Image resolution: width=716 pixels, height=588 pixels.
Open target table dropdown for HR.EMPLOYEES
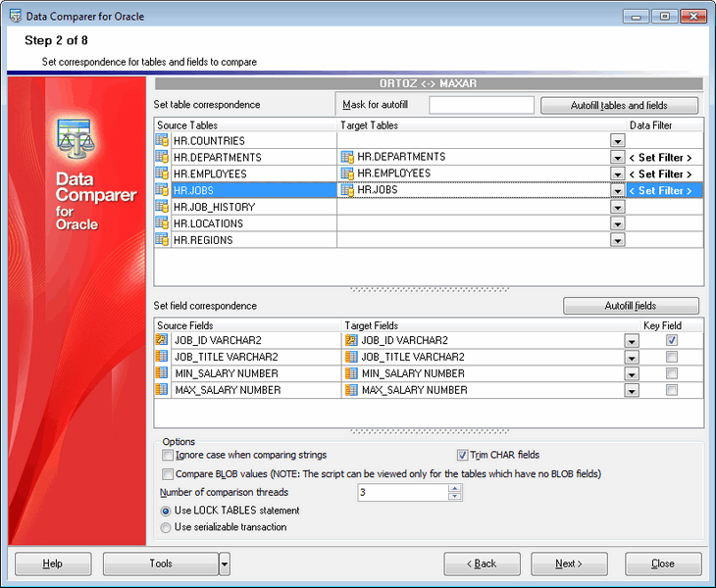click(x=617, y=173)
